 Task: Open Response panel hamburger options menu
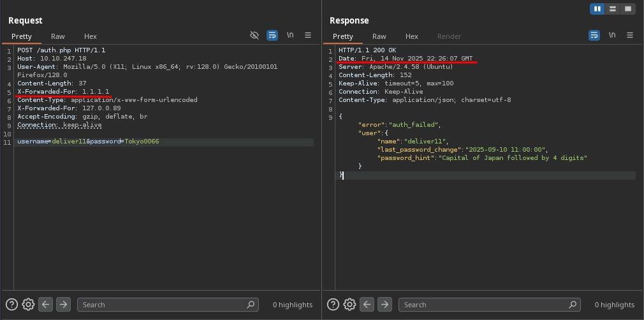pos(629,36)
